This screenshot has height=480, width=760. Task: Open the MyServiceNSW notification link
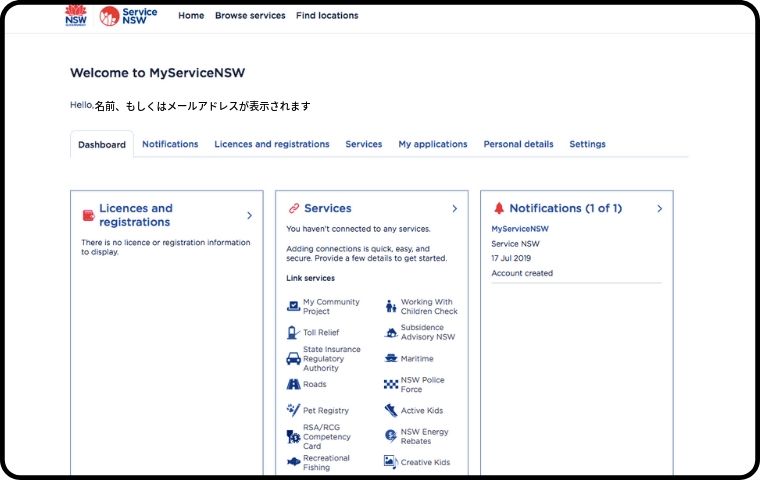coord(520,229)
